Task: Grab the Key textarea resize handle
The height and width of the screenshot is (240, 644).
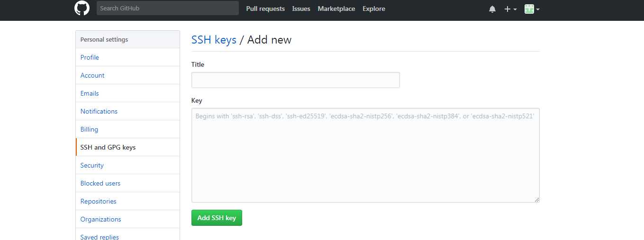Action: click(536, 199)
